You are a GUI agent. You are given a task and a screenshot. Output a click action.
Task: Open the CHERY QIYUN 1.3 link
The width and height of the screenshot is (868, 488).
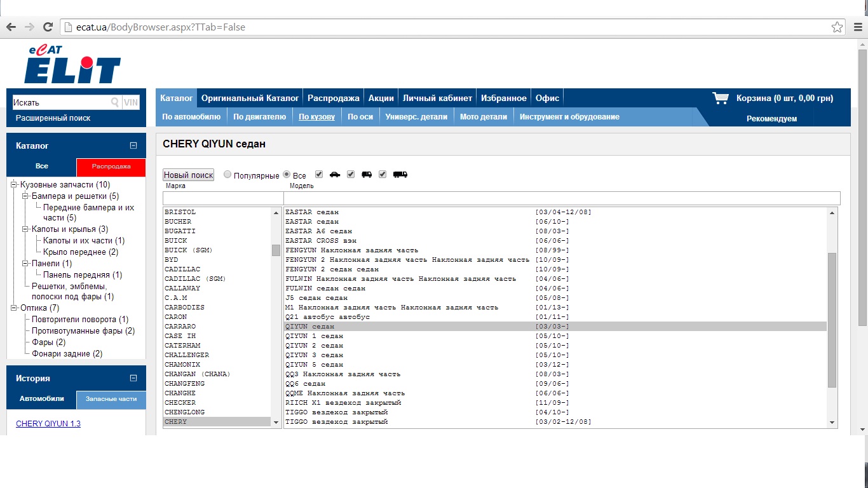pyautogui.click(x=48, y=424)
